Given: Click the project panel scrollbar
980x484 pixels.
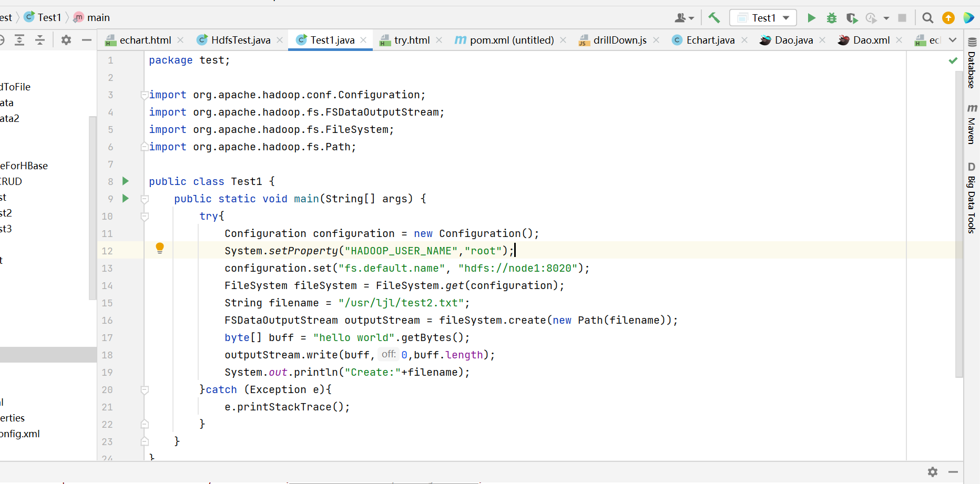Looking at the screenshot, I should (x=93, y=208).
